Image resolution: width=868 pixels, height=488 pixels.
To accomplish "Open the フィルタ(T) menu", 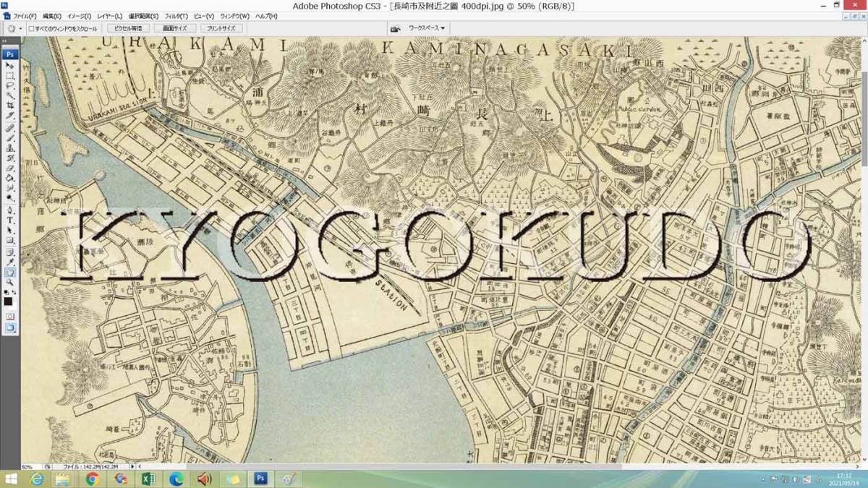I will tap(176, 16).
